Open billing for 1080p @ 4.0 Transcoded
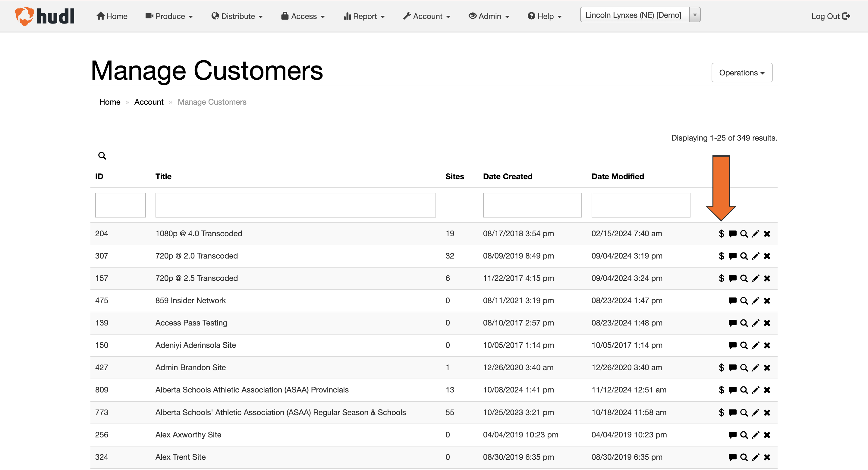Viewport: 868px width, 470px height. pyautogui.click(x=721, y=233)
